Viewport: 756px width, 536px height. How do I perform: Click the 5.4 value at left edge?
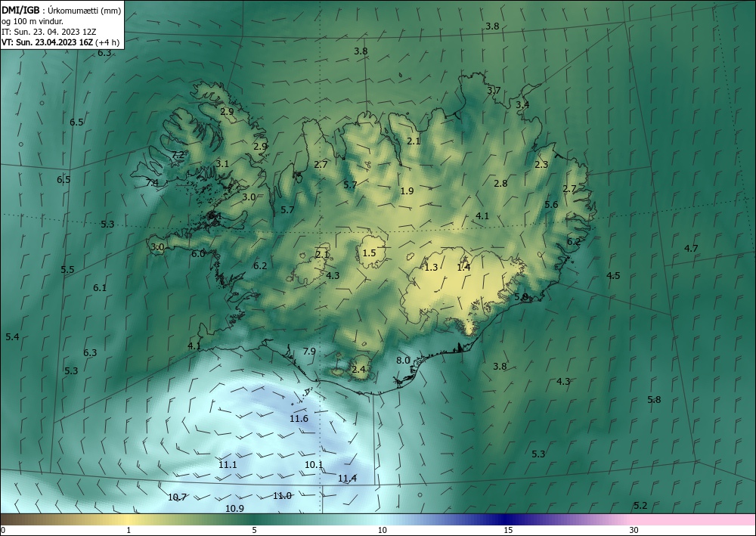tap(13, 337)
